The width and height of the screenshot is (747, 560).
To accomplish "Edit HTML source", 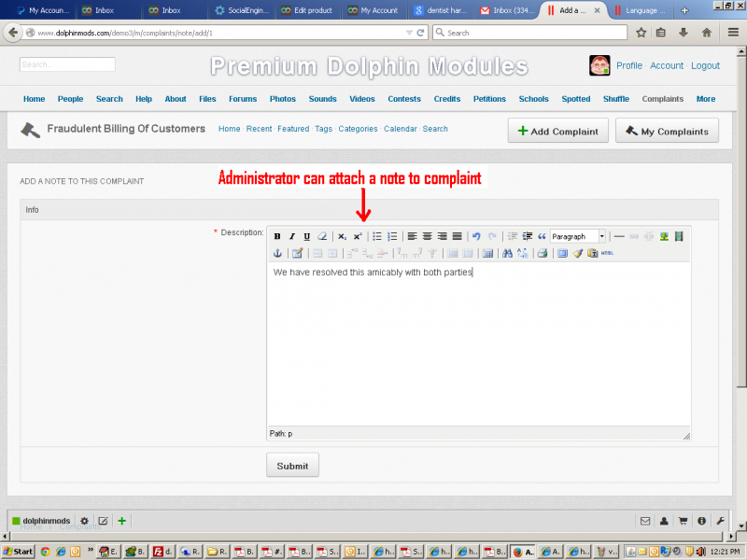I will coord(607,253).
